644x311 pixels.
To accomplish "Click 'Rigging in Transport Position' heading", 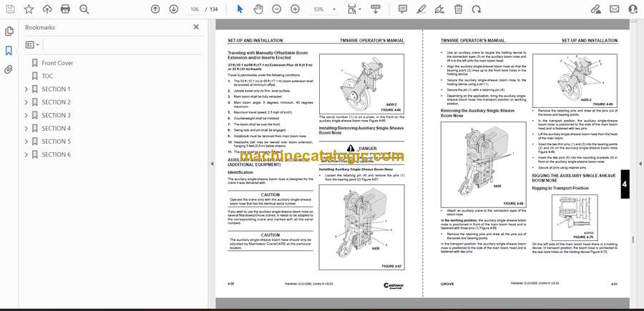I will [x=560, y=188].
